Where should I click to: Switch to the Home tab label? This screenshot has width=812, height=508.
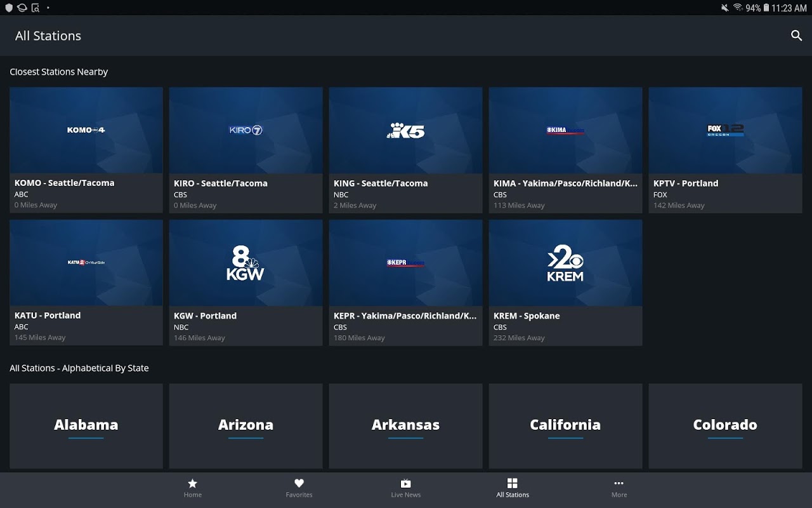point(193,495)
